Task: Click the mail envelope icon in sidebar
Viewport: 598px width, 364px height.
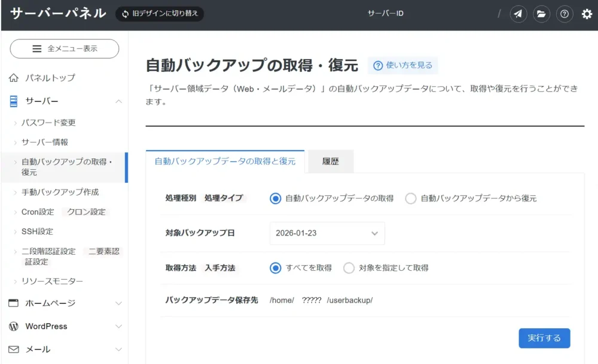Action: [x=13, y=349]
